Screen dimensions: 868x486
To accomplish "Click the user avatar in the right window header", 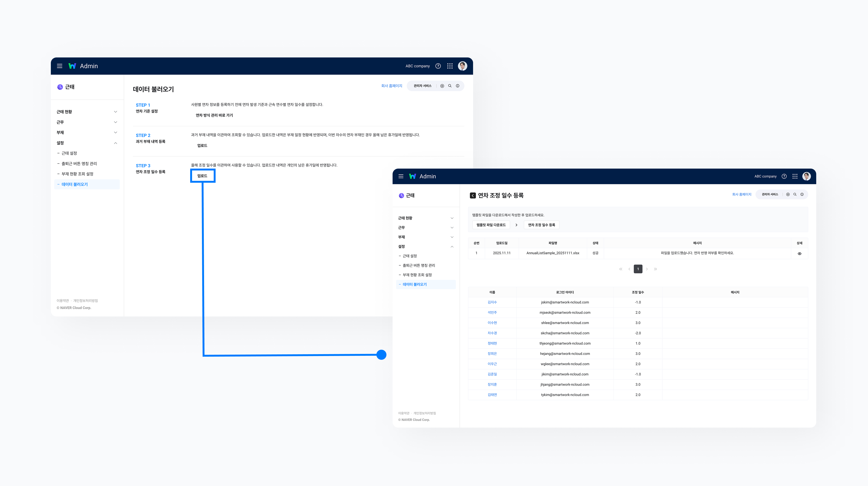I will click(x=806, y=176).
